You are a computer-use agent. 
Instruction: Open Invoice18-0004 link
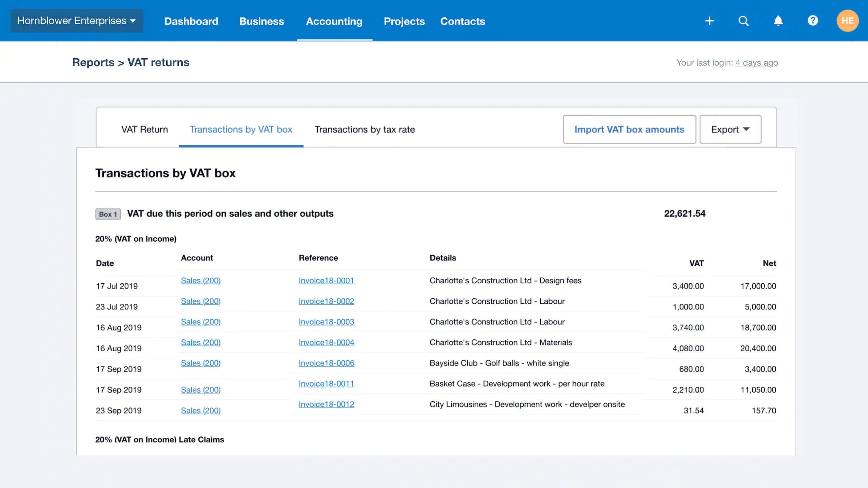(x=326, y=342)
